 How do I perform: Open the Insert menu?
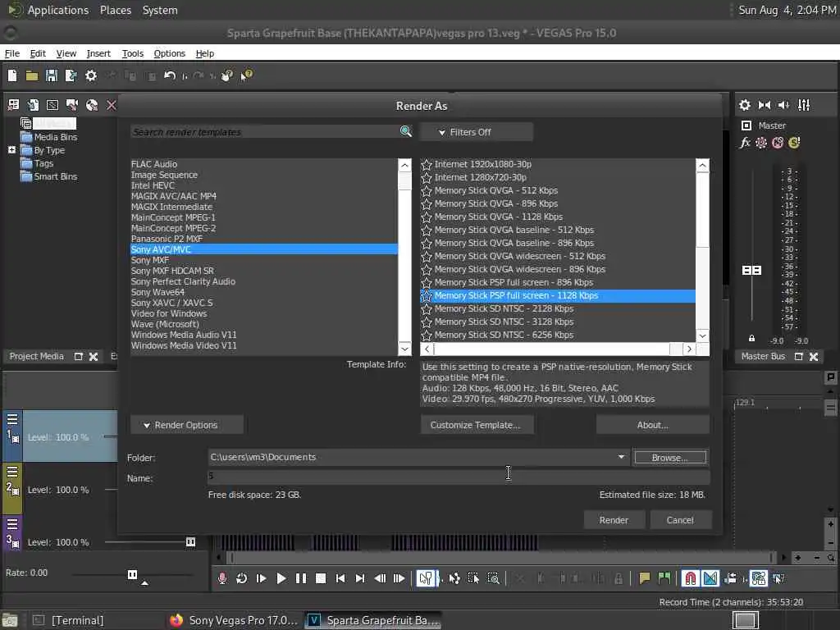point(98,53)
